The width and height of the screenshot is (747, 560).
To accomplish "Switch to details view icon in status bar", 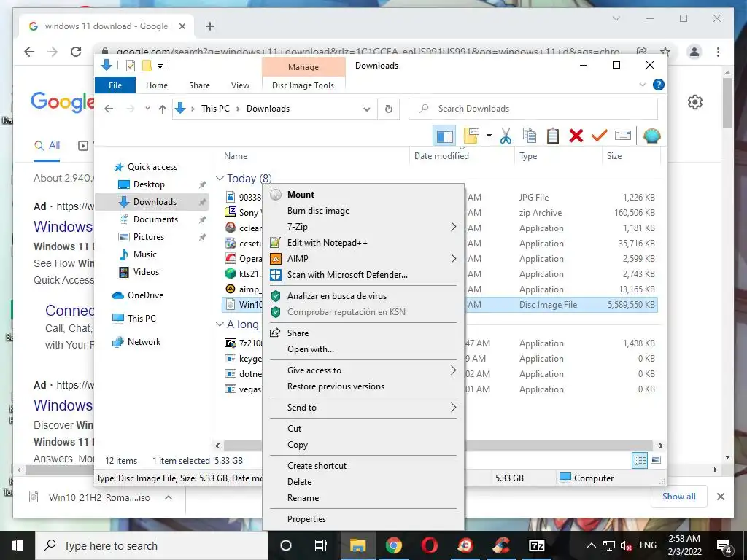I will pyautogui.click(x=640, y=460).
